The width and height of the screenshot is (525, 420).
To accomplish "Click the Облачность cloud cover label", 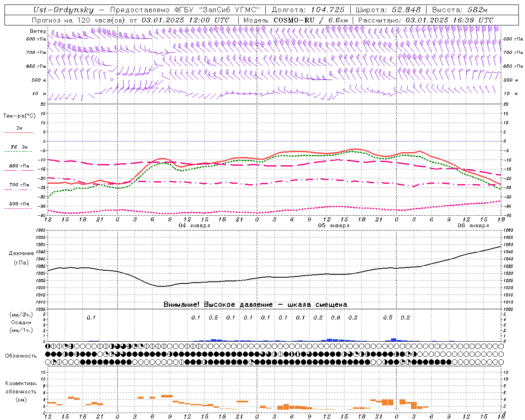I will coord(21,356).
